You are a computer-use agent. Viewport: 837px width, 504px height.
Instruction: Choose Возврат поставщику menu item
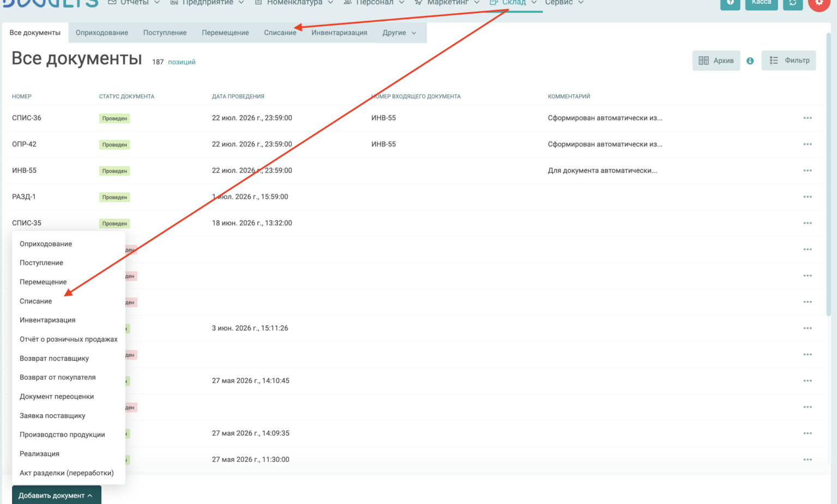point(54,359)
